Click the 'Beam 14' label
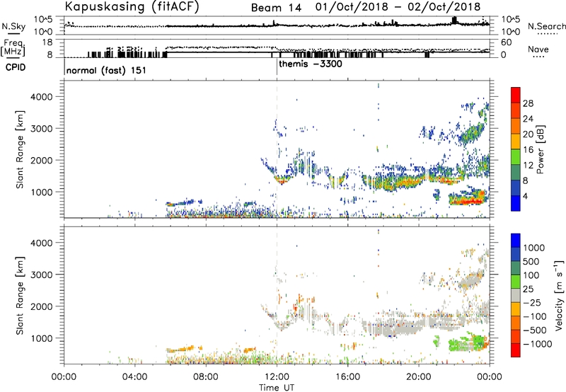Viewport: 566px width, 392px height. click(x=276, y=8)
